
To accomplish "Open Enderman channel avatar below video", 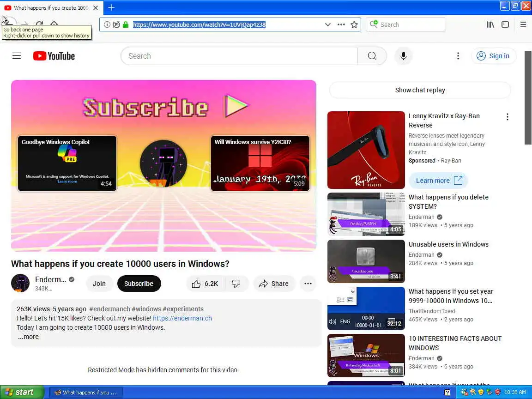I will click(x=20, y=283).
